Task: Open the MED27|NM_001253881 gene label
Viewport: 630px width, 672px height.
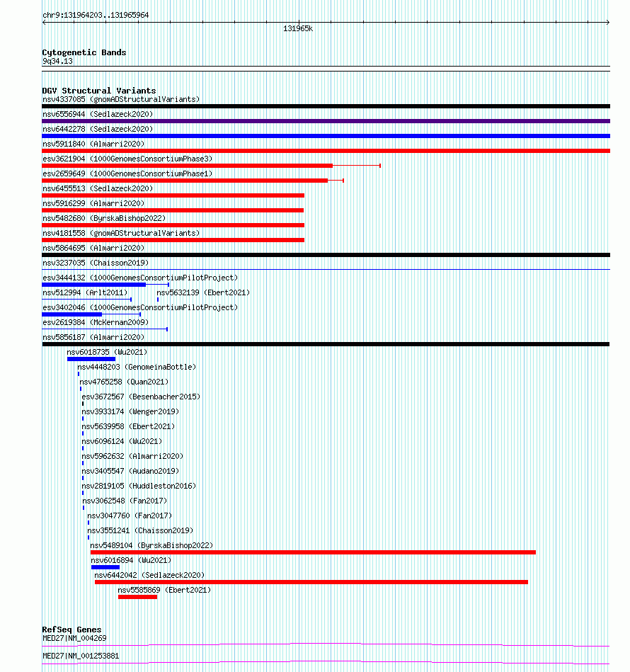Action: pos(81,656)
